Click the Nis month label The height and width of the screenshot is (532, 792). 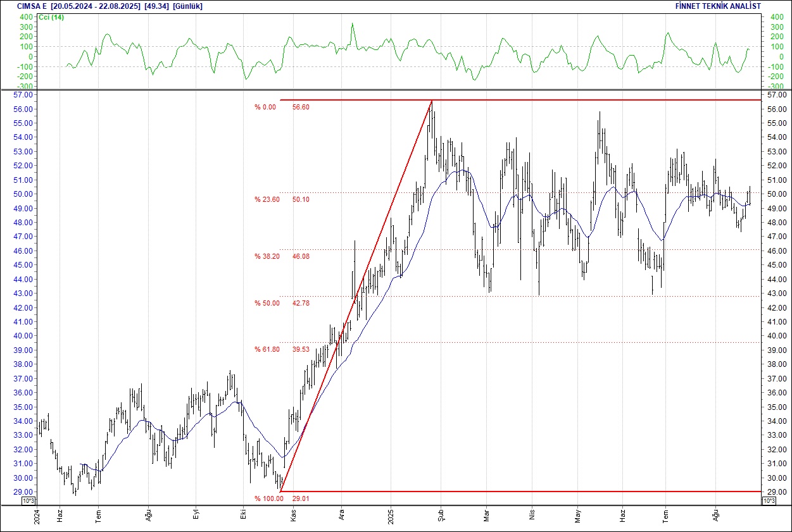click(532, 516)
